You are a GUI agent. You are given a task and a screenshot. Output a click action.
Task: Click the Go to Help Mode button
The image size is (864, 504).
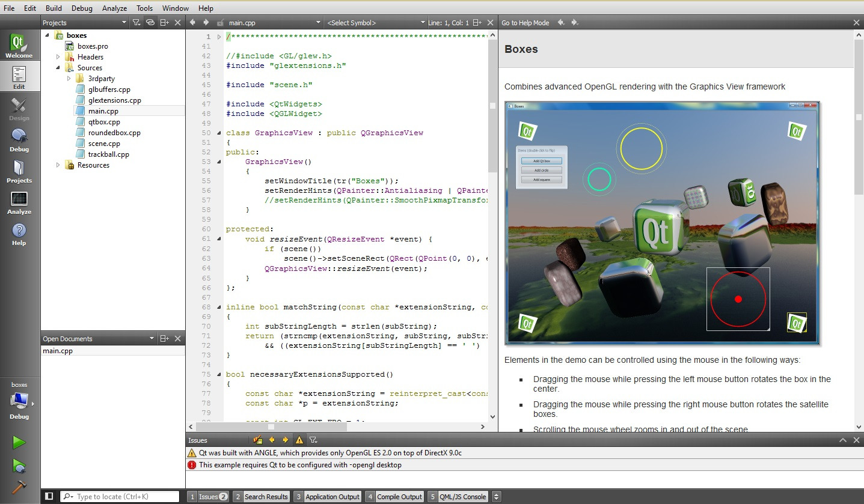(525, 23)
